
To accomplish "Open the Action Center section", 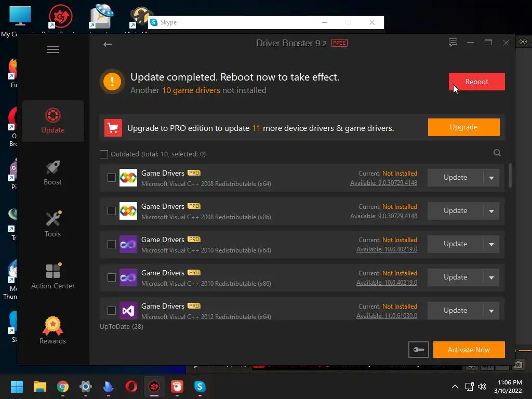I will point(53,276).
